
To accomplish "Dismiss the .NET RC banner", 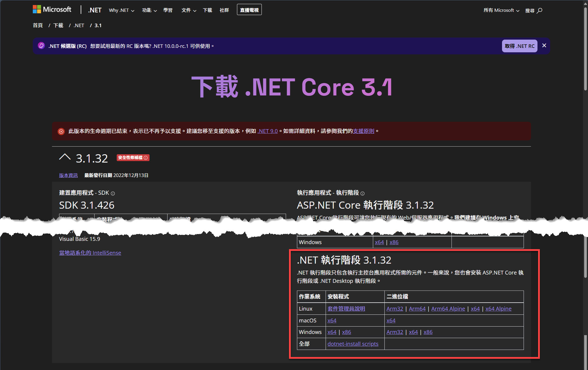I will (544, 46).
